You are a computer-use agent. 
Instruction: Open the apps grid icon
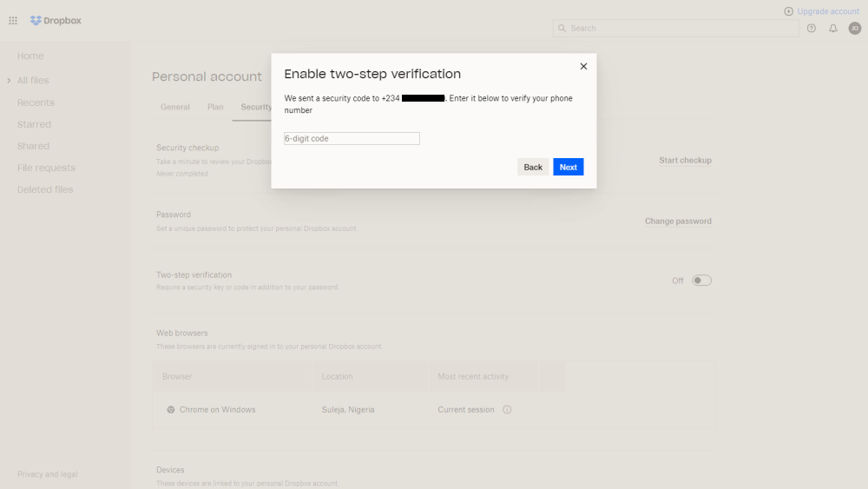13,21
